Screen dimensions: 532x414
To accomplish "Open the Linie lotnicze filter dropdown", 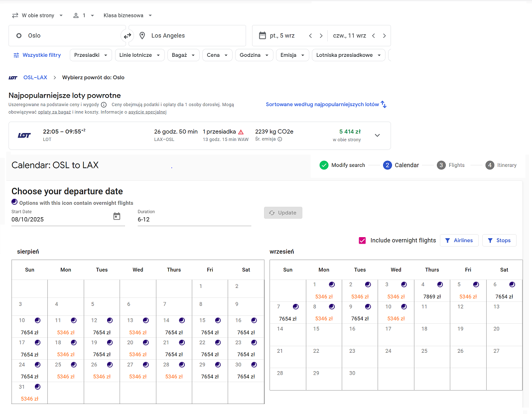I will tap(140, 55).
